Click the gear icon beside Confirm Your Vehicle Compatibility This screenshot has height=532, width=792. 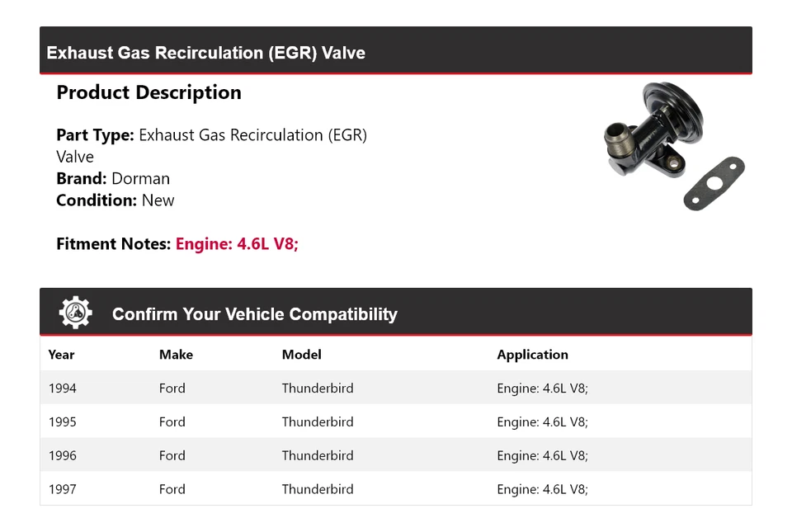(75, 313)
